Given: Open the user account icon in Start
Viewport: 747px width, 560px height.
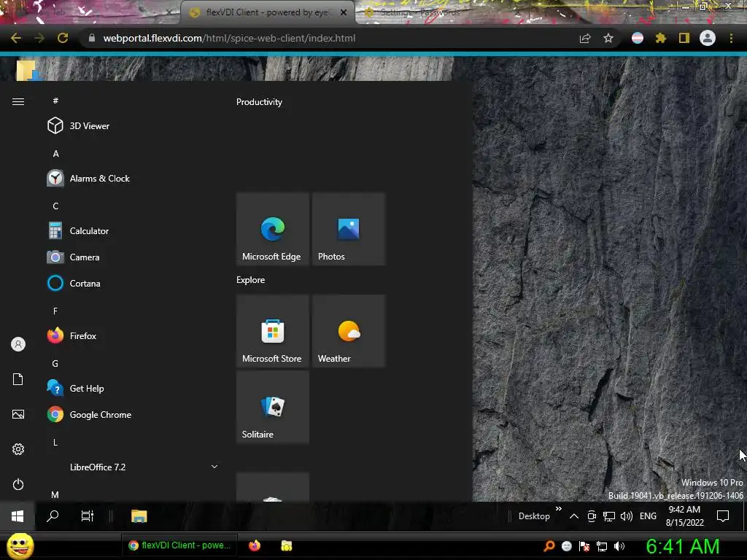Looking at the screenshot, I should [18, 344].
